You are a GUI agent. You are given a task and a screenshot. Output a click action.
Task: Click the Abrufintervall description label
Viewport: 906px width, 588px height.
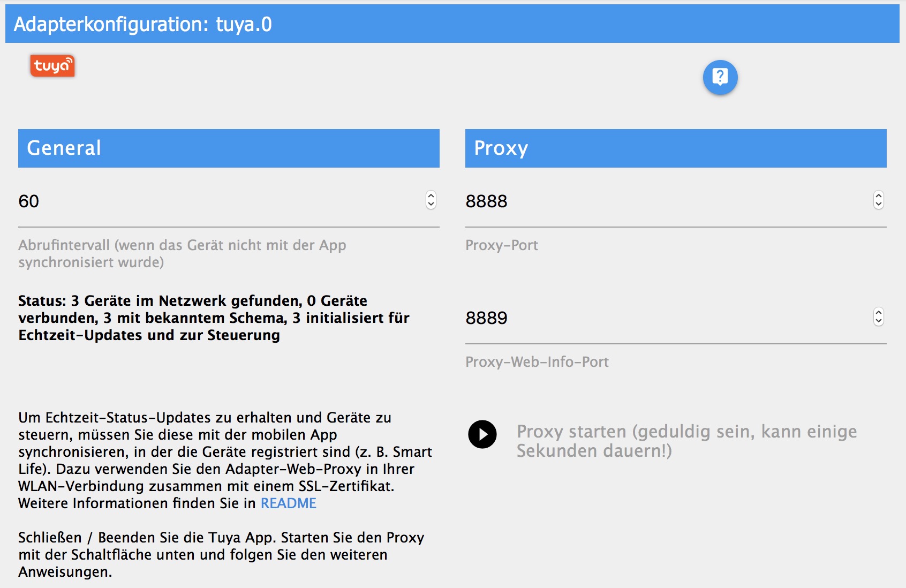click(x=182, y=254)
